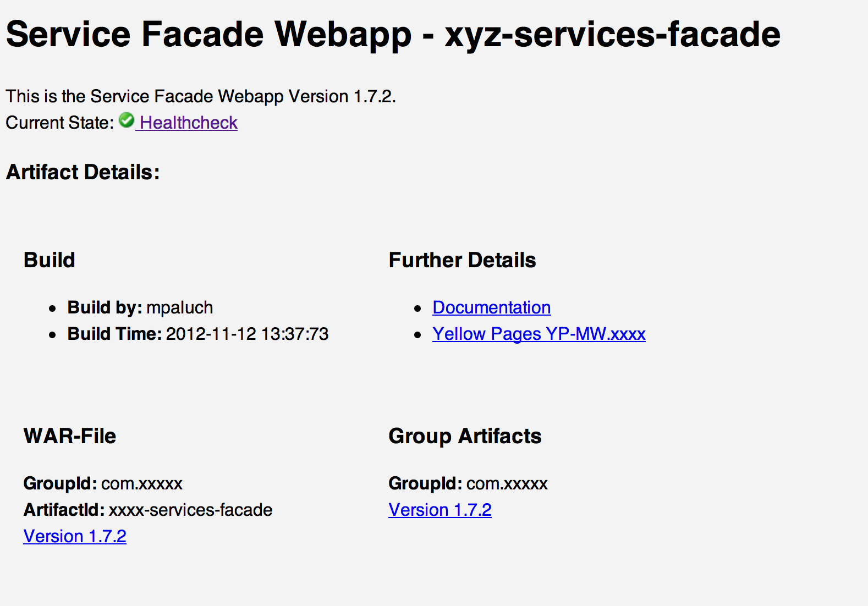Select the "Further Details" heading

(462, 260)
